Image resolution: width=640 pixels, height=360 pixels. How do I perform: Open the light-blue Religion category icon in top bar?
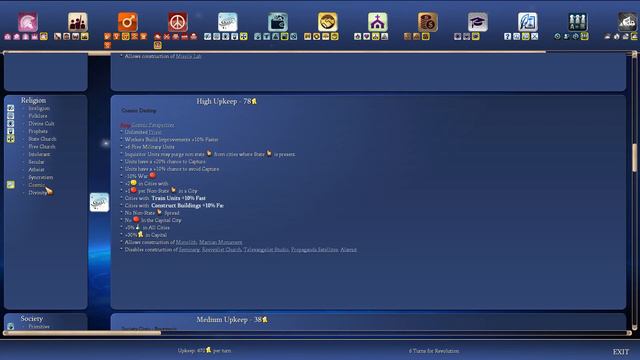[x=227, y=22]
